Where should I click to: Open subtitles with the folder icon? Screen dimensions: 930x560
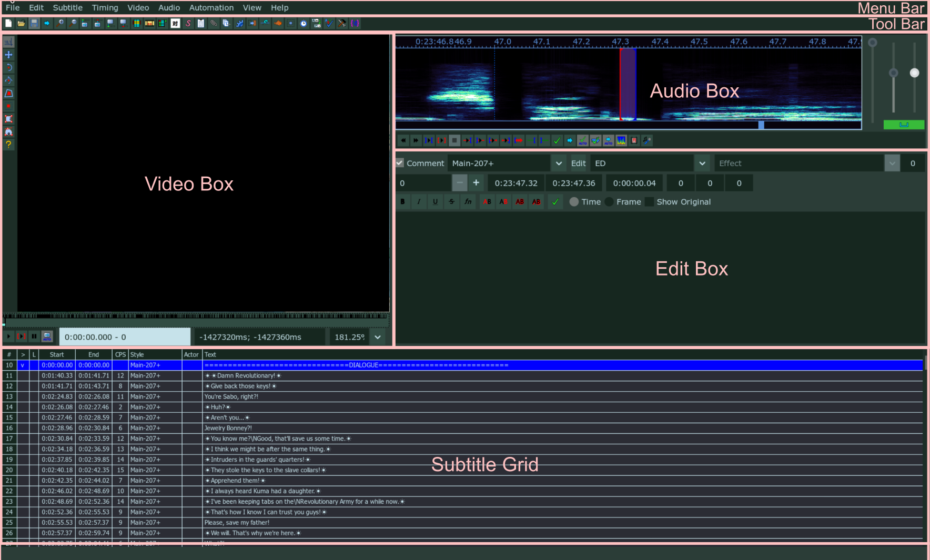[x=21, y=24]
